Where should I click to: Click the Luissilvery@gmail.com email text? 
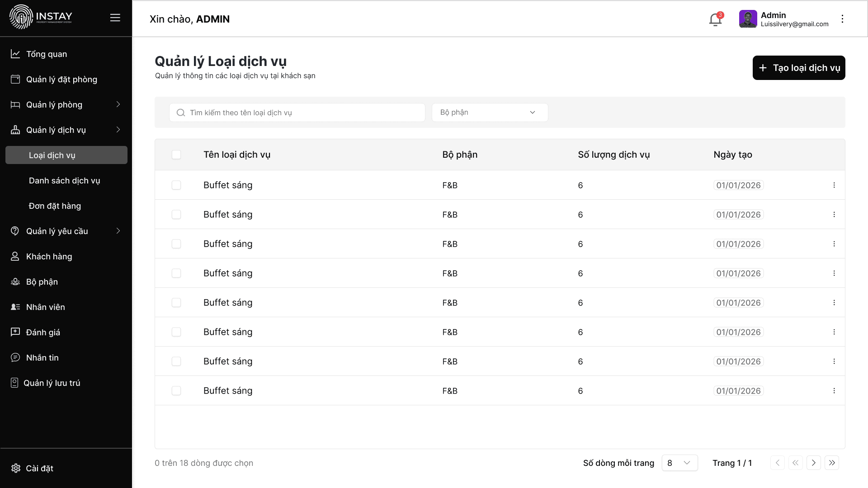click(794, 24)
